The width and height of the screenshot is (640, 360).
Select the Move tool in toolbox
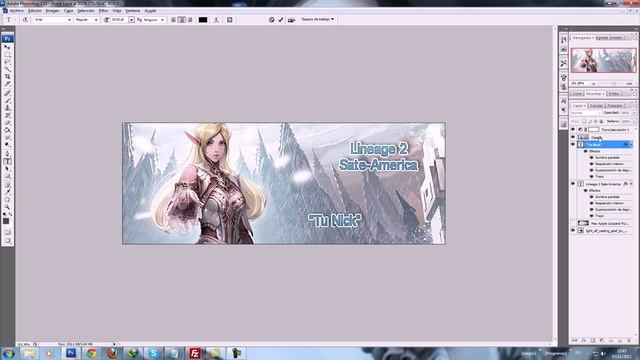click(x=7, y=47)
